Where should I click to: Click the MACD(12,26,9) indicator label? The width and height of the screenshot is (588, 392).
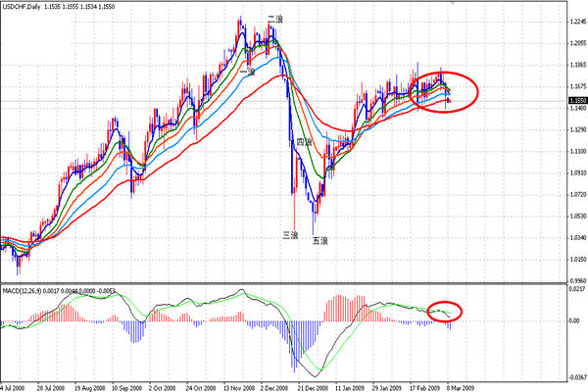point(22,290)
